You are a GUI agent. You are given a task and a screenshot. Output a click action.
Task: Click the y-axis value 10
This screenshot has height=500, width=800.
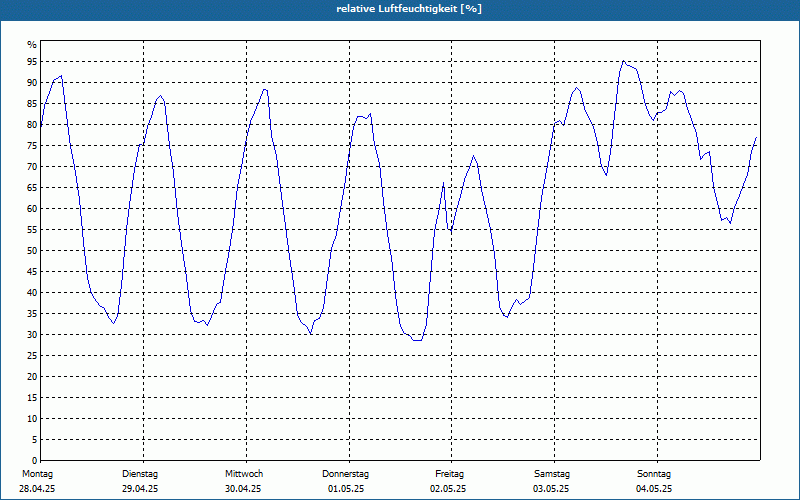pyautogui.click(x=32, y=418)
